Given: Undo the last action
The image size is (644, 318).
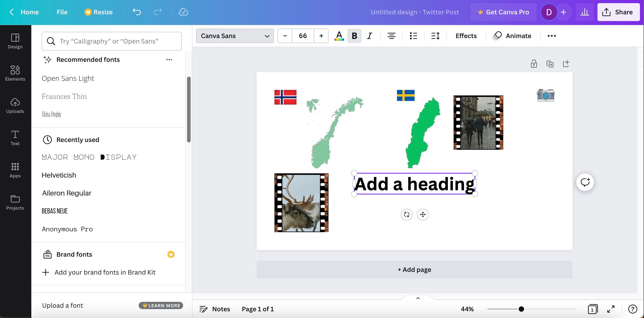Looking at the screenshot, I should pos(137,12).
